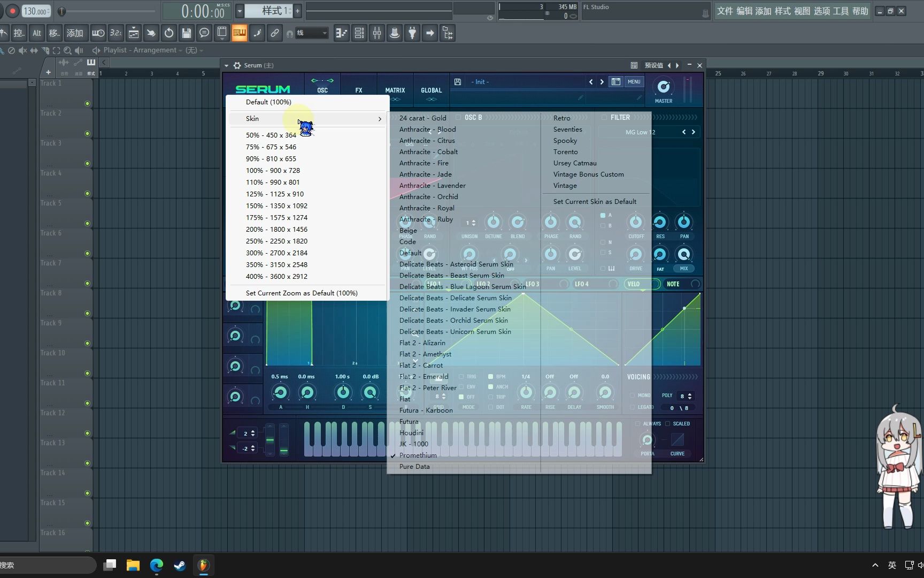924x578 pixels.
Task: Open the speech bubble comment icon in toolbar
Action: click(204, 33)
